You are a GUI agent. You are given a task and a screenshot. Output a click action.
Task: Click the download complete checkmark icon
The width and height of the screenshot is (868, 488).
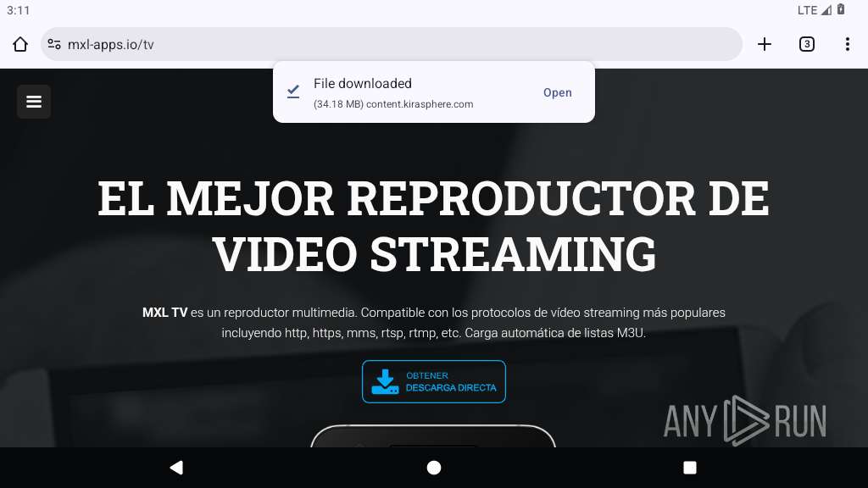pos(293,91)
